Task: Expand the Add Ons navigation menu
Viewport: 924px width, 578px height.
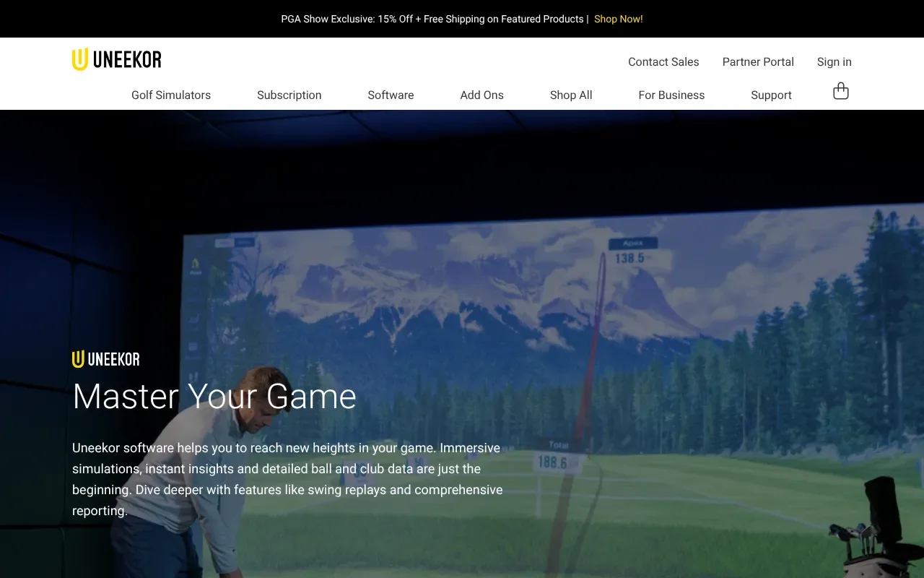Action: (481, 95)
